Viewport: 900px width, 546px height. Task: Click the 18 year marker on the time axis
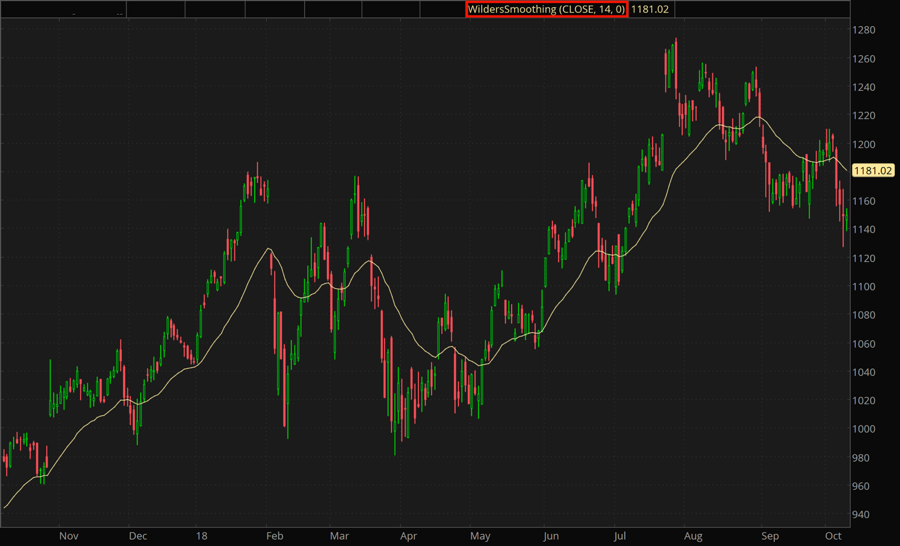204,535
